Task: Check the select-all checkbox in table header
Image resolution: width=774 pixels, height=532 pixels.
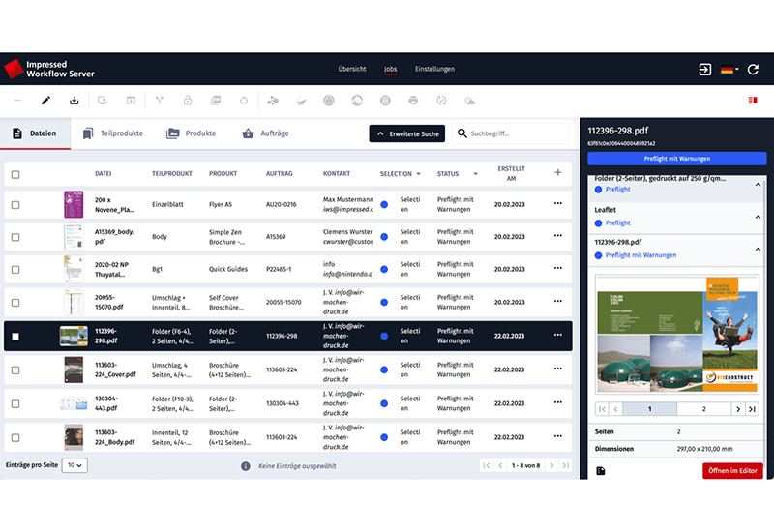Action: pos(15,174)
